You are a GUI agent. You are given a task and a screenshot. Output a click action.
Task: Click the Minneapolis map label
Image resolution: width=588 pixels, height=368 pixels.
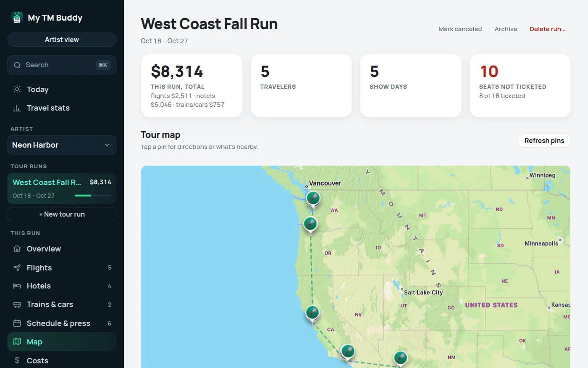pos(541,244)
